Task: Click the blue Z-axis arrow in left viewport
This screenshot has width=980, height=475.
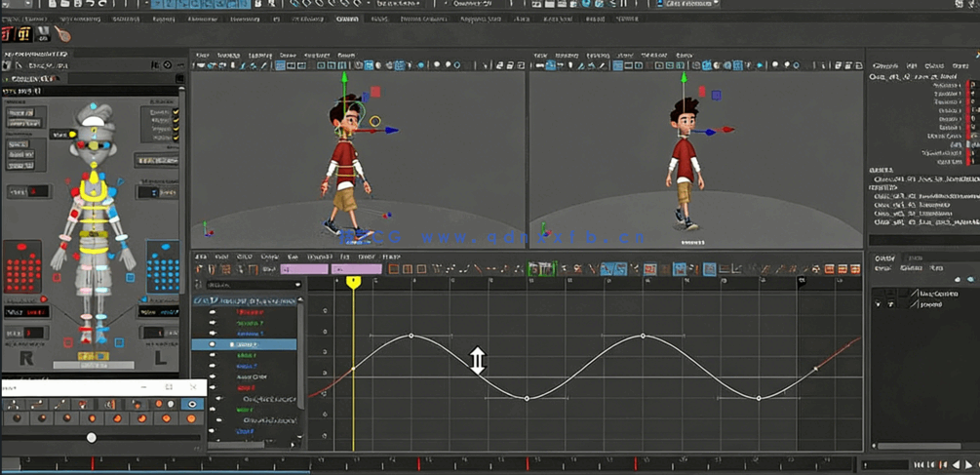Action: [391, 130]
